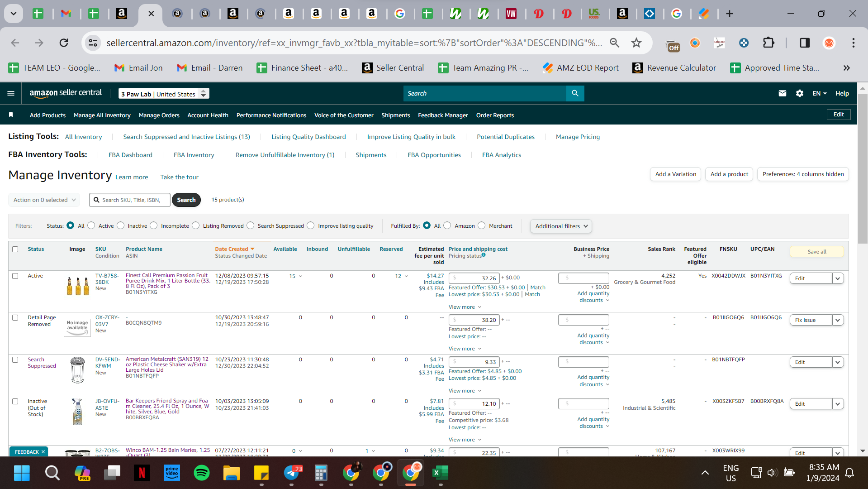The width and height of the screenshot is (868, 489).
Task: Bookmark this page with the star icon
Action: pyautogui.click(x=636, y=43)
